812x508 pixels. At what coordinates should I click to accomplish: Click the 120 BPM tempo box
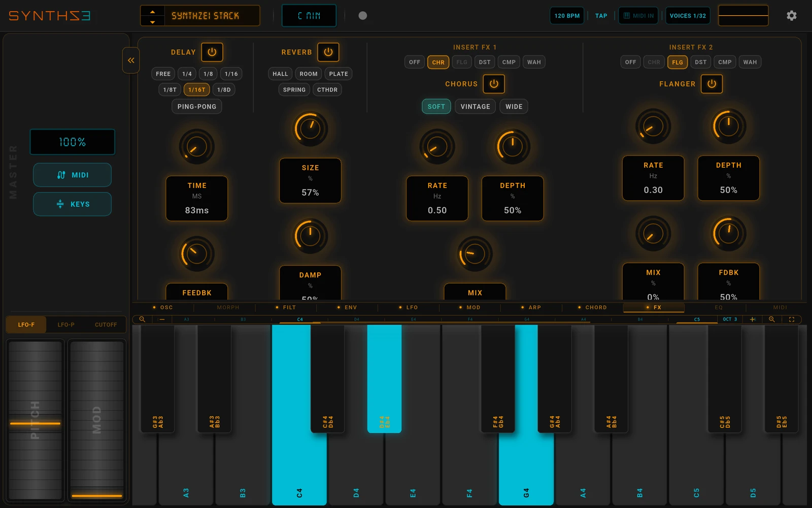[567, 16]
